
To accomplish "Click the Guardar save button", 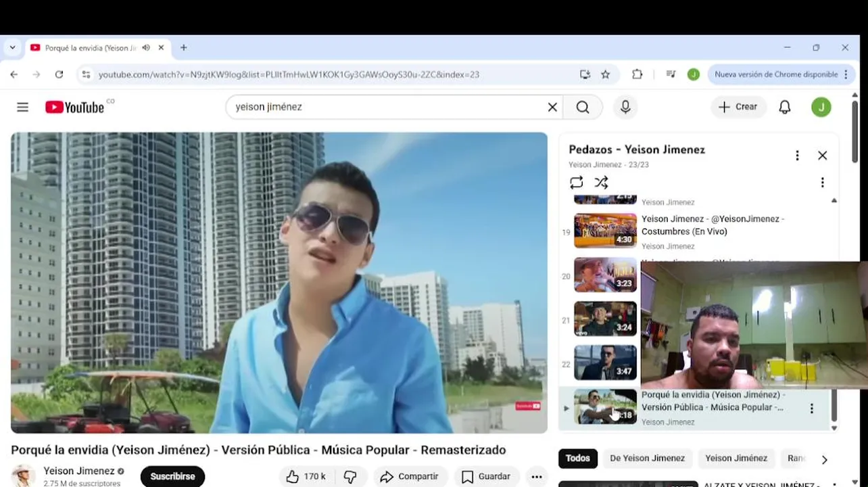I will (x=486, y=477).
